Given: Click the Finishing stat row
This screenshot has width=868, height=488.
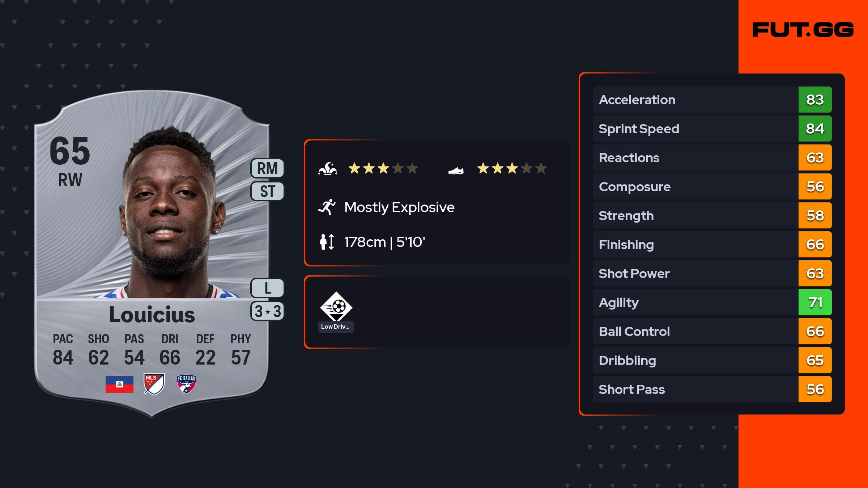Looking at the screenshot, I should click(695, 245).
